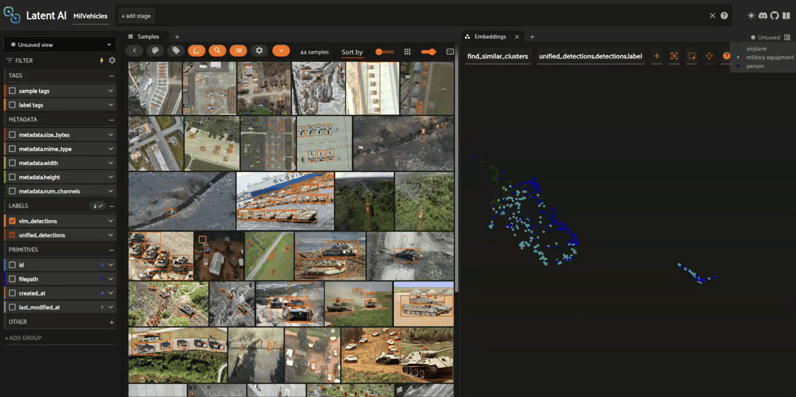Click the grid layout icon
The height and width of the screenshot is (397, 796).
[407, 52]
